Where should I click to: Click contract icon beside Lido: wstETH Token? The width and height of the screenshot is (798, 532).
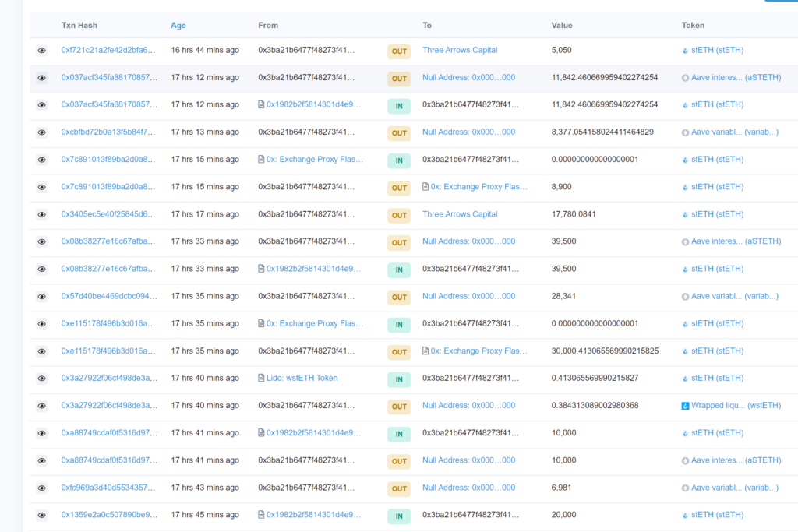[x=261, y=379]
